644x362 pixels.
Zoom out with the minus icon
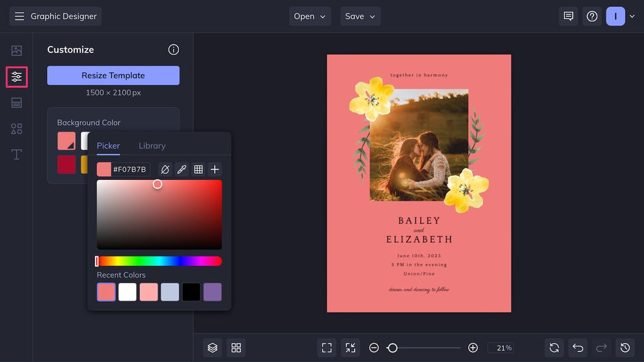point(374,348)
